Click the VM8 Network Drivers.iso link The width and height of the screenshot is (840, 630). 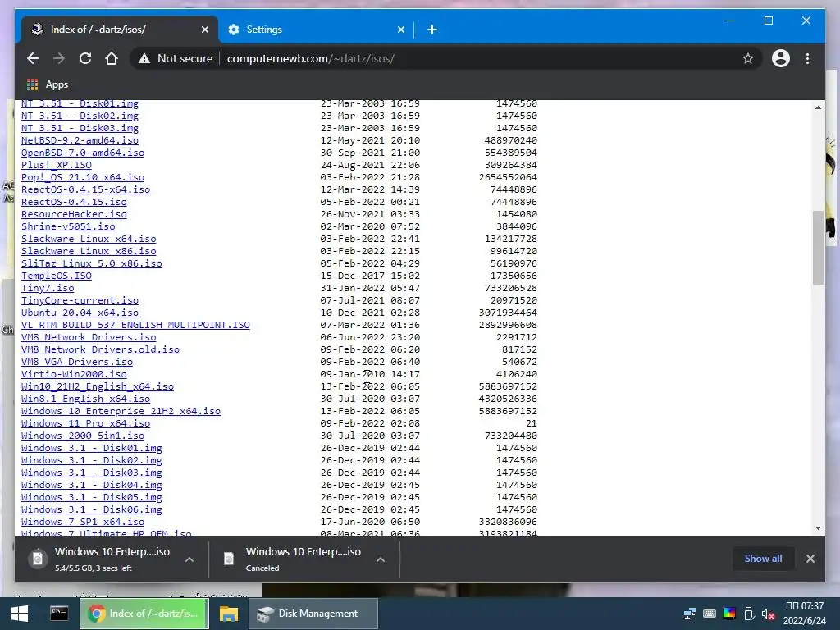tap(89, 337)
